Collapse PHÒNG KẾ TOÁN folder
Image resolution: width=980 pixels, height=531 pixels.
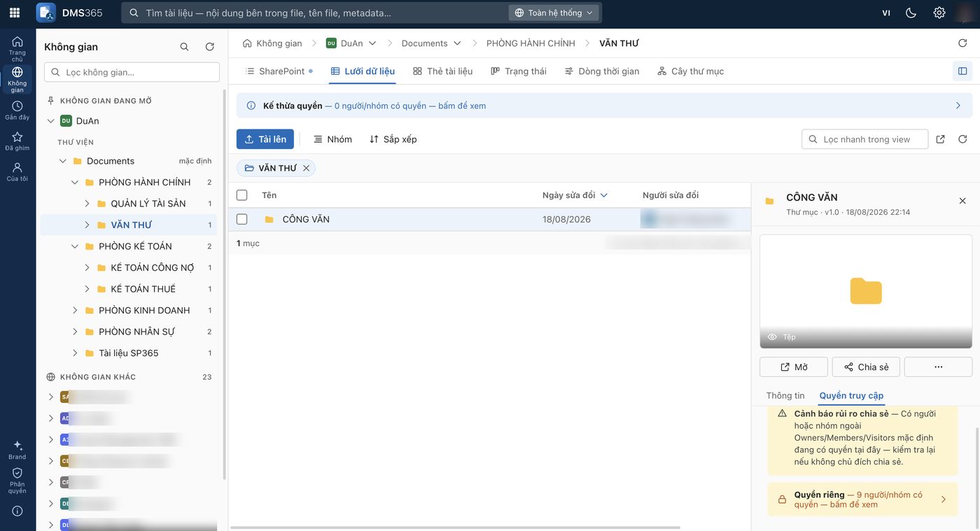[x=75, y=246]
